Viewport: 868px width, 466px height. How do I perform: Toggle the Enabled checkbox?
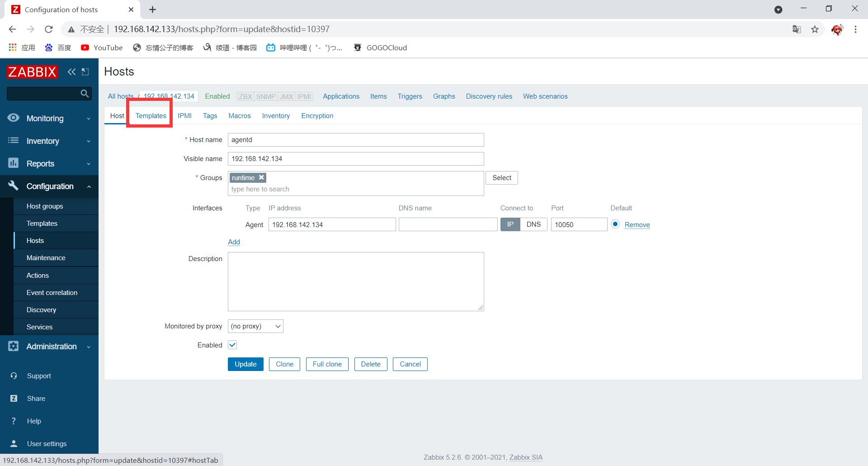pyautogui.click(x=232, y=345)
